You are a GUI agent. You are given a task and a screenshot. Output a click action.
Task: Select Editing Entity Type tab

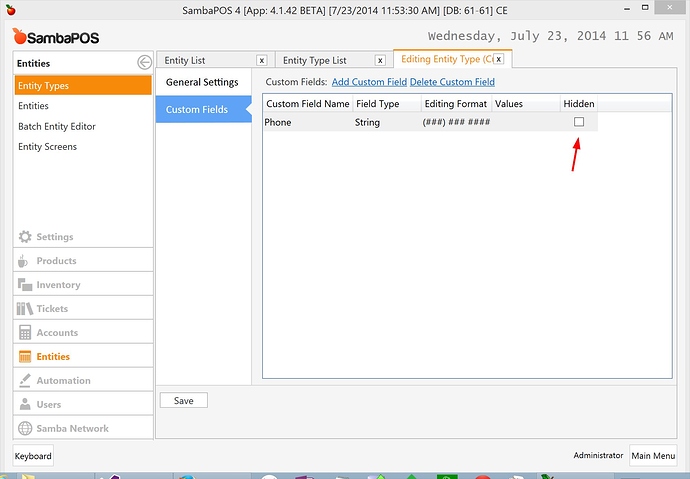pyautogui.click(x=447, y=59)
